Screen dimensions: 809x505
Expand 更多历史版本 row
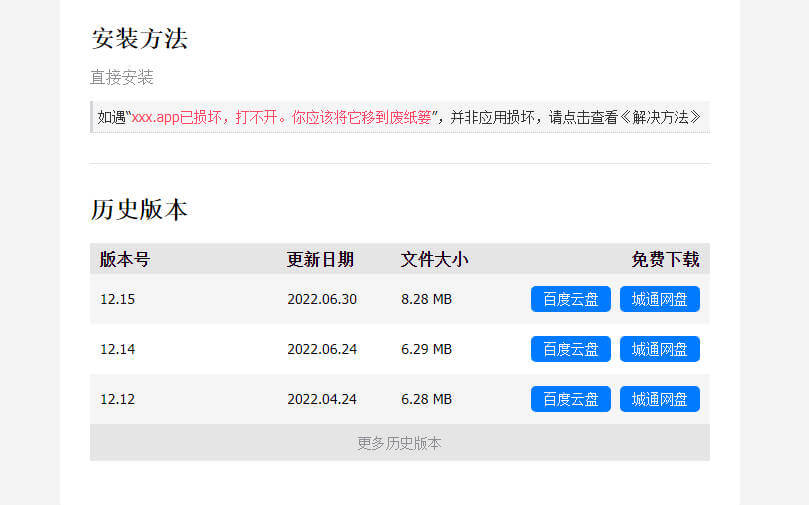click(400, 443)
